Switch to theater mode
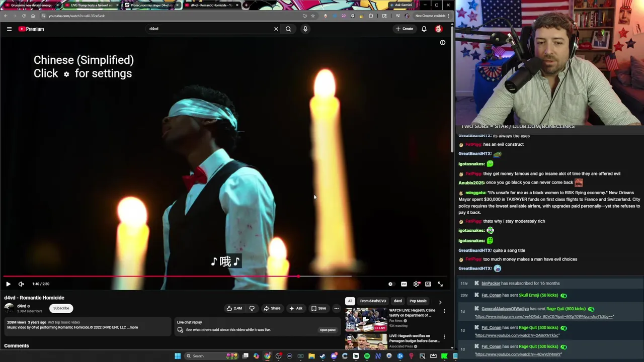 click(428, 284)
